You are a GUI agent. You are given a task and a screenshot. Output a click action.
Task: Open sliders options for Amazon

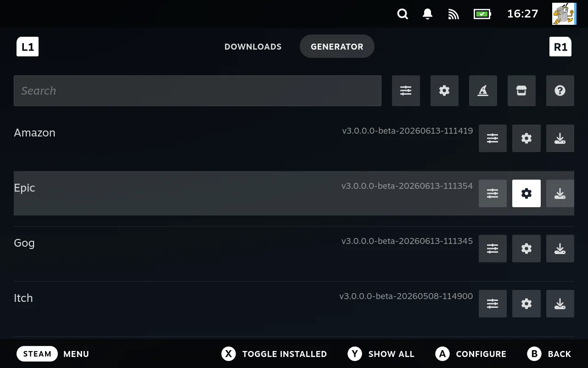tap(493, 138)
